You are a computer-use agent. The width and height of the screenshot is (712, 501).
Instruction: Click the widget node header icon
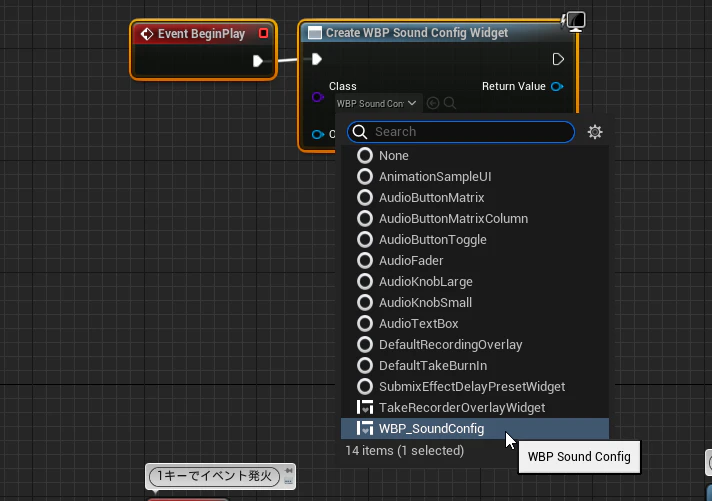[315, 33]
